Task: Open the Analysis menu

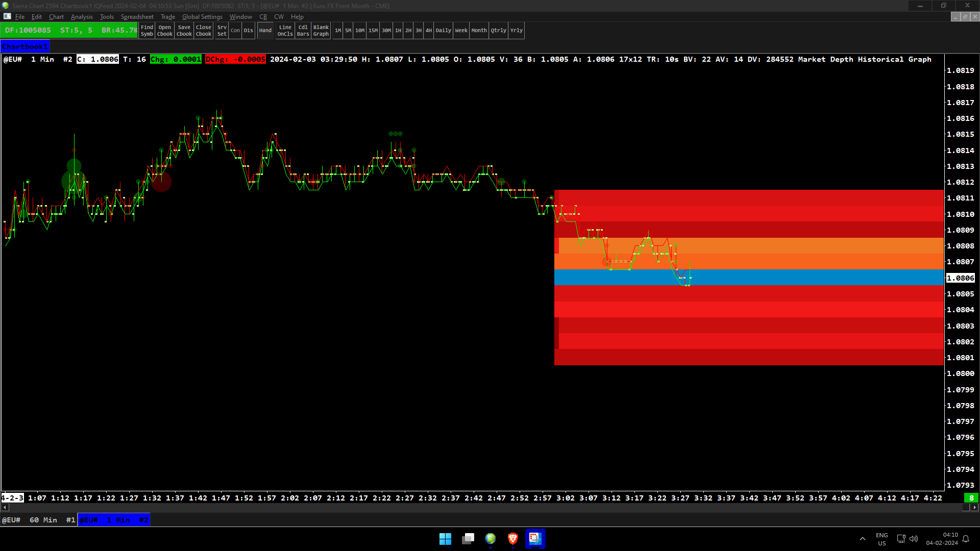Action: pos(82,17)
